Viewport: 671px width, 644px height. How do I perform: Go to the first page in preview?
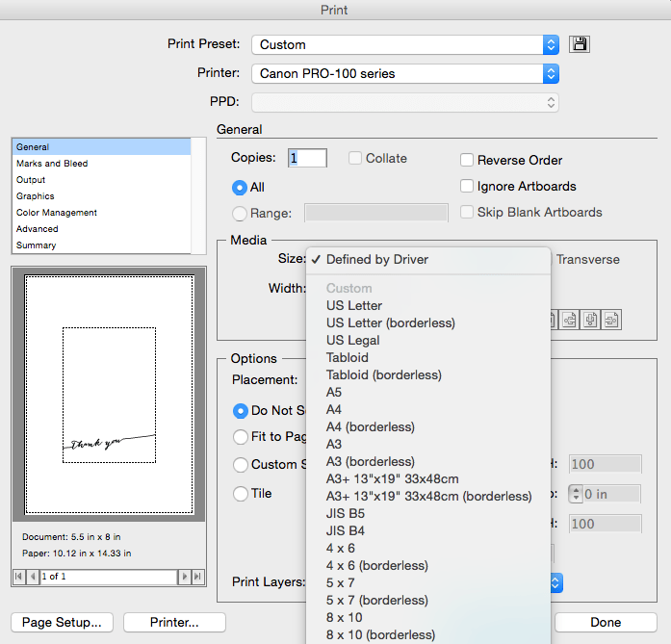pos(18,577)
